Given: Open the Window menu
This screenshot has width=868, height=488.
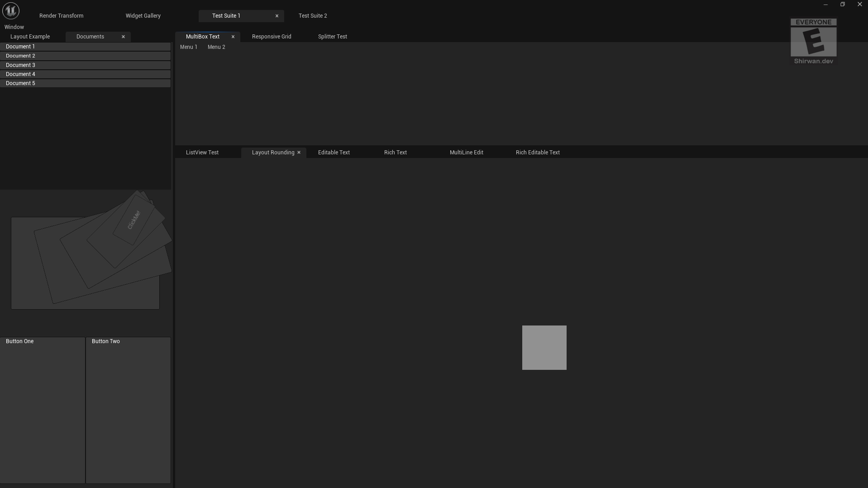Looking at the screenshot, I should tap(14, 27).
